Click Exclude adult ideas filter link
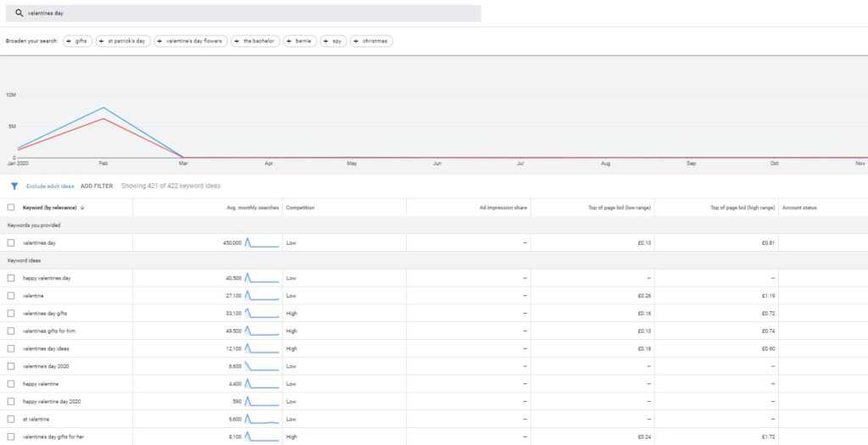Image resolution: width=868 pixels, height=445 pixels. (x=50, y=186)
